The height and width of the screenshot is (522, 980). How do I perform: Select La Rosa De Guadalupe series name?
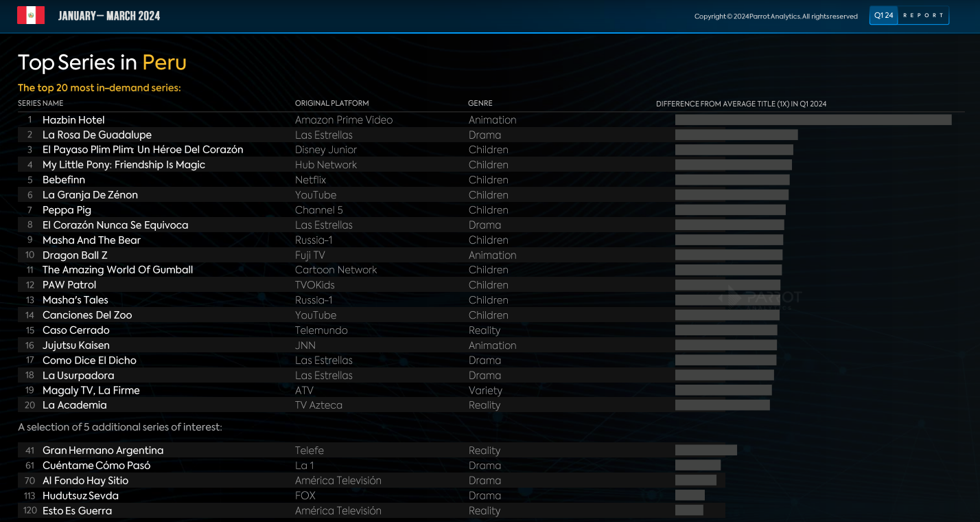tap(97, 135)
